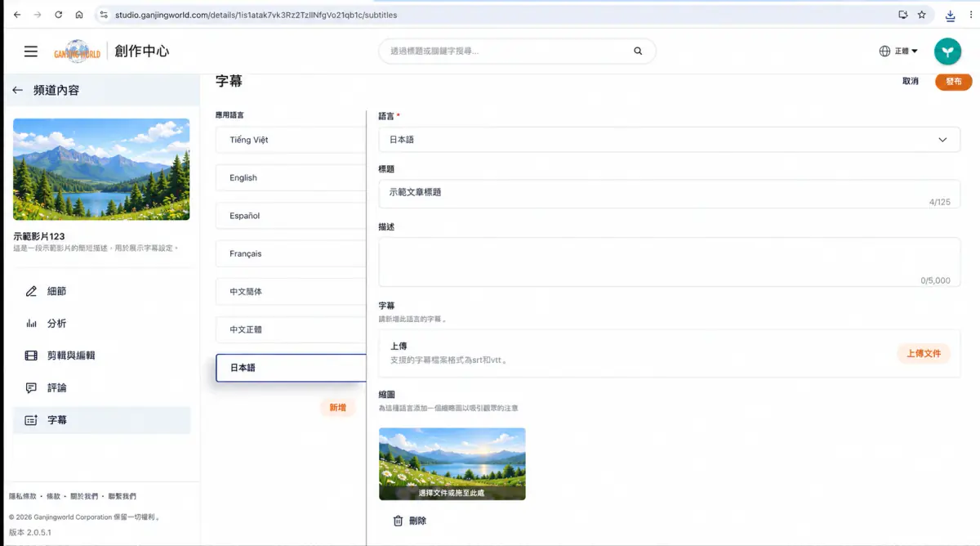Open the 條款 terms link

pos(53,496)
